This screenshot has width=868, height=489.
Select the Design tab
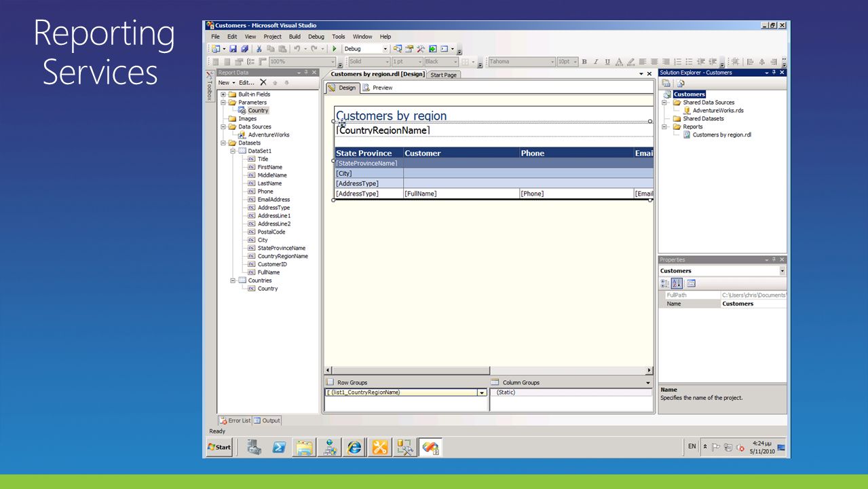pos(341,88)
